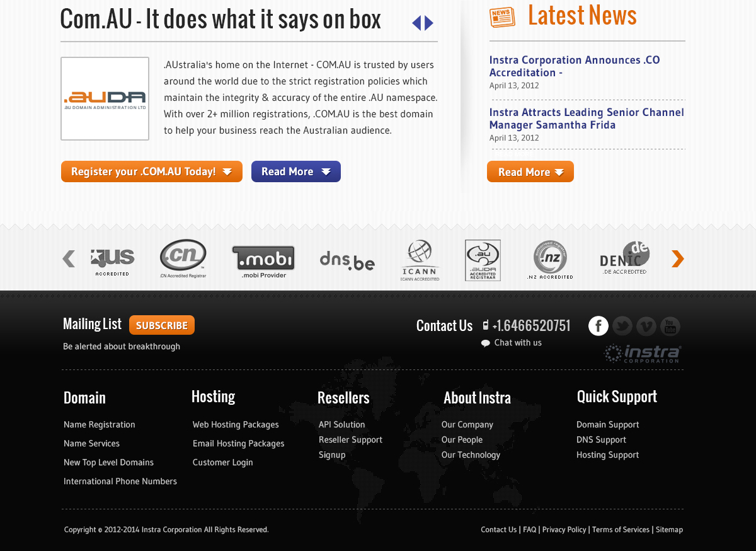Screen dimensions: 756x551
Task: Open the Vimeo social icon
Action: click(646, 326)
